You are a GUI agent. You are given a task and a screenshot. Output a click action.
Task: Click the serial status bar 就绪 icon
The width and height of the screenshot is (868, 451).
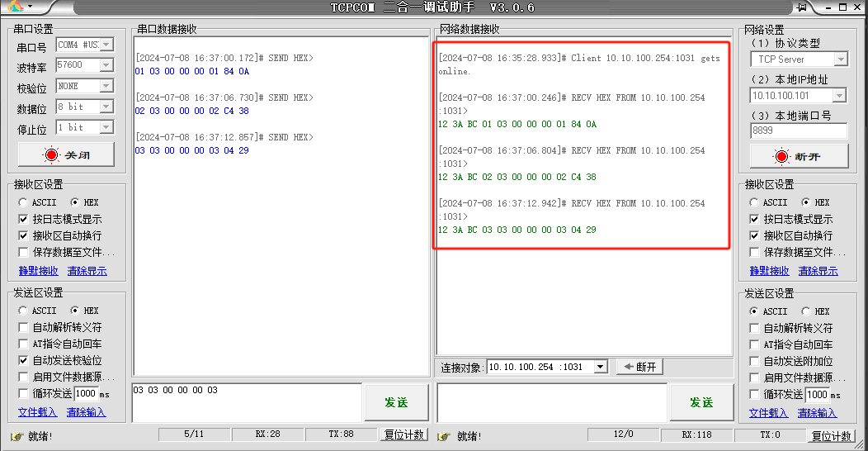(17, 436)
